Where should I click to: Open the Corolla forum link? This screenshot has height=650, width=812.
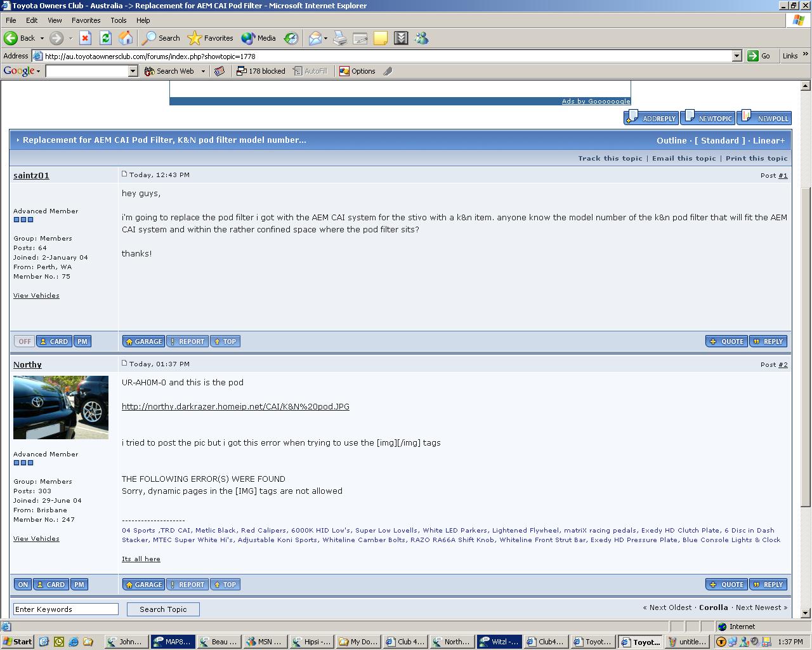pos(713,607)
